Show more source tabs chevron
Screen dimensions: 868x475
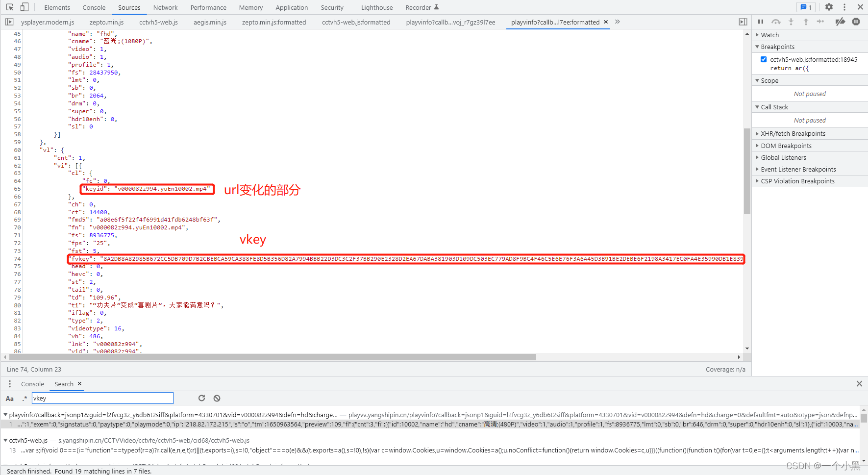pos(618,22)
